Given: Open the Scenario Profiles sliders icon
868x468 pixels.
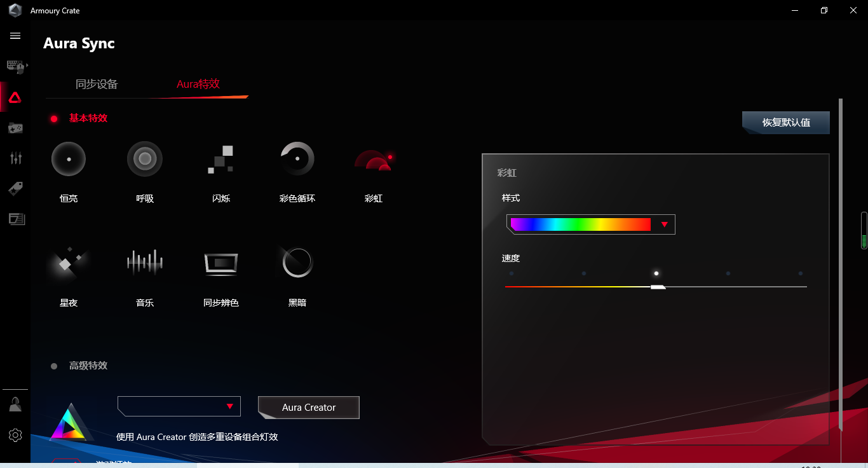Looking at the screenshot, I should [15, 158].
